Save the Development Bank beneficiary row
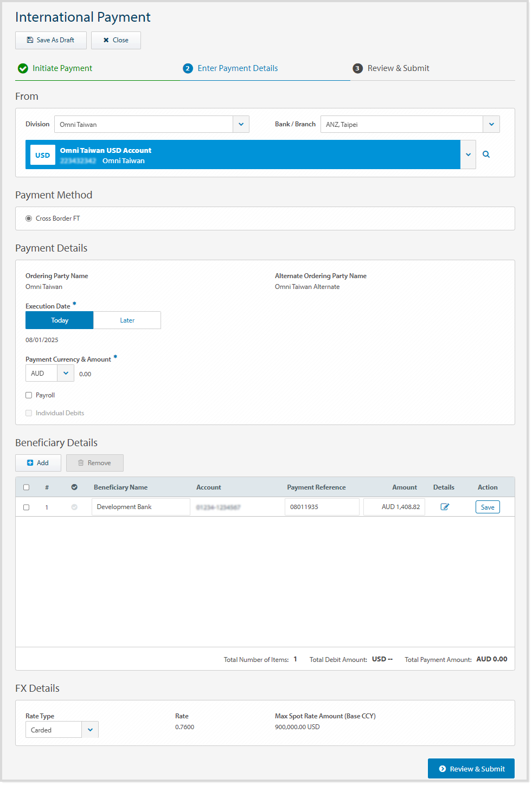 click(x=487, y=506)
